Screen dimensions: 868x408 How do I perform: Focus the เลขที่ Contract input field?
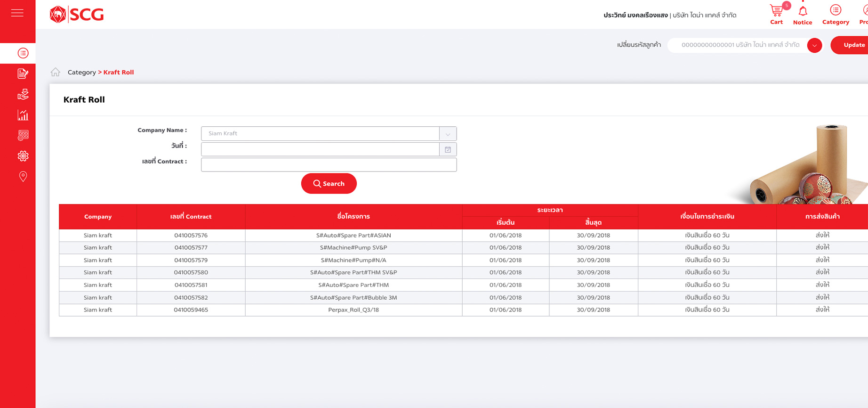(x=329, y=165)
